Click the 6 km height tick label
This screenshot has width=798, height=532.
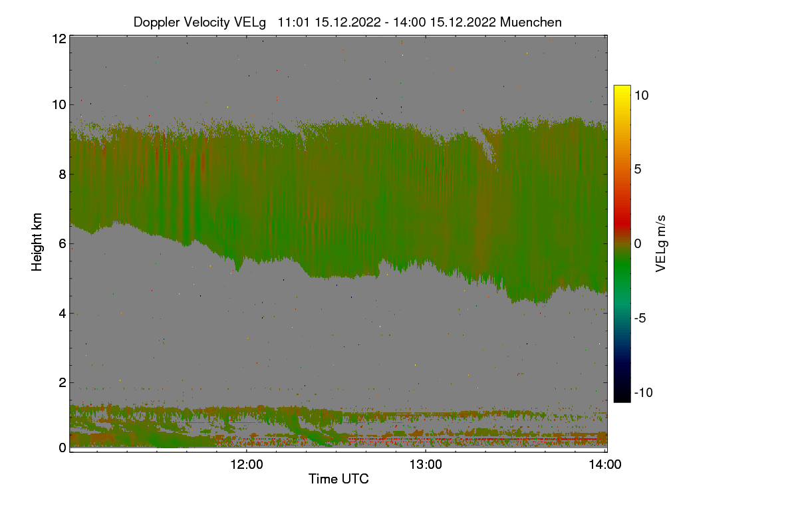(63, 243)
